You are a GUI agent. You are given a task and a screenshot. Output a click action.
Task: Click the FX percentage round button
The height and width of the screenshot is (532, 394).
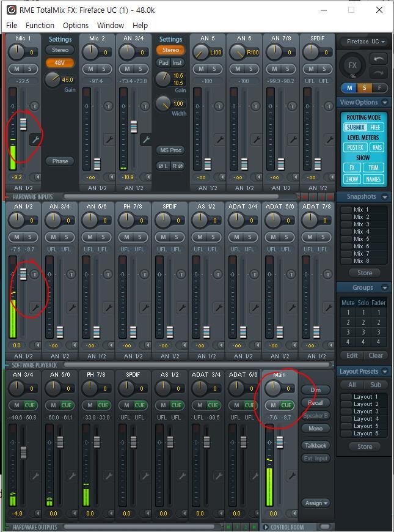pos(352,66)
